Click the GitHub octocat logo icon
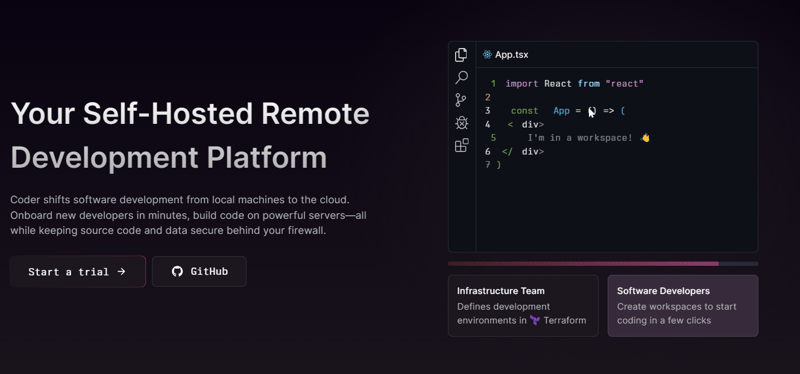Screen dimensions: 800x374 [177, 271]
